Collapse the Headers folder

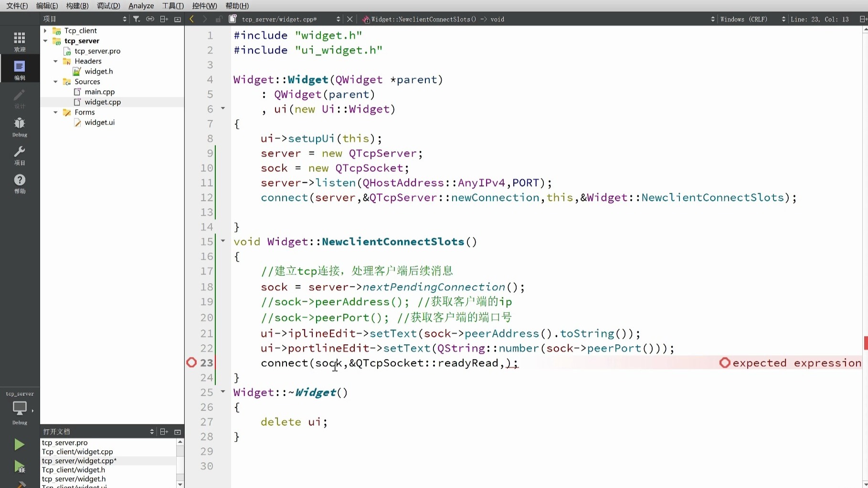[55, 61]
